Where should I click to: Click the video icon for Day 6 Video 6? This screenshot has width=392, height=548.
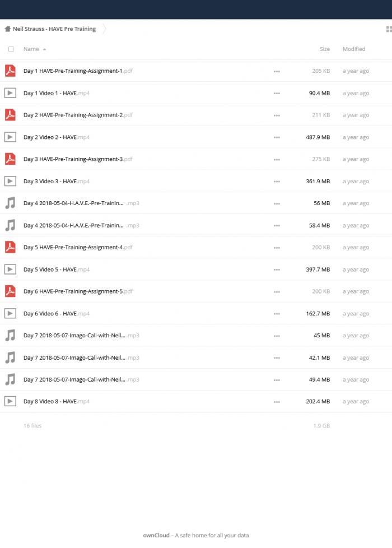click(x=10, y=313)
